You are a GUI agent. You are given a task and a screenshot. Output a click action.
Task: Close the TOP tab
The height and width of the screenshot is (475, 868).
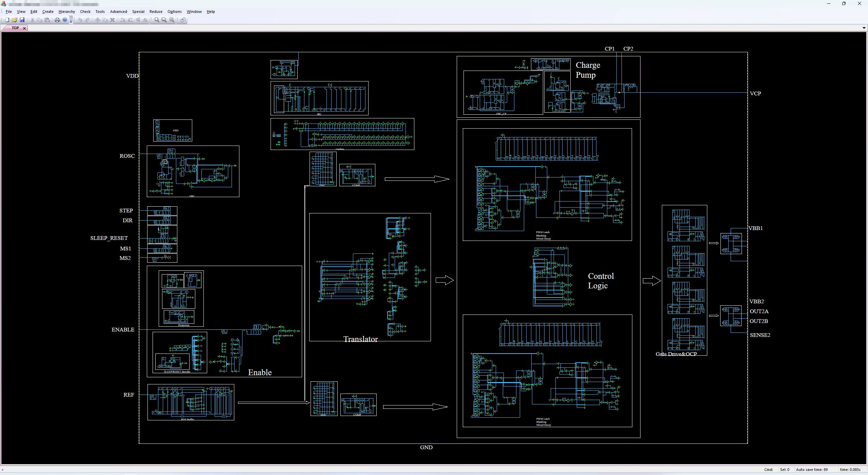[x=24, y=28]
